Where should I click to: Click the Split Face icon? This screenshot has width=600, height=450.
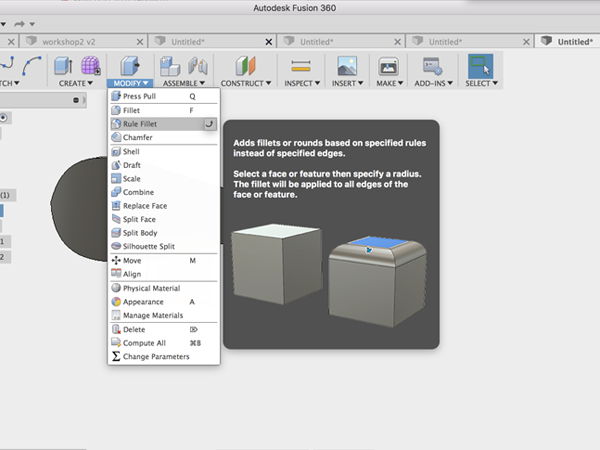[116, 219]
